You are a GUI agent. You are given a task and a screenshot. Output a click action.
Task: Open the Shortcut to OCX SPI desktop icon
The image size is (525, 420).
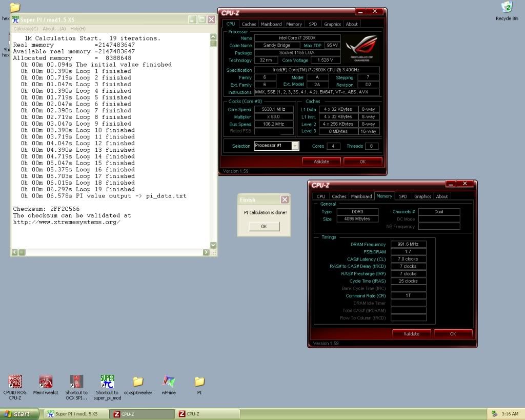[76, 382]
